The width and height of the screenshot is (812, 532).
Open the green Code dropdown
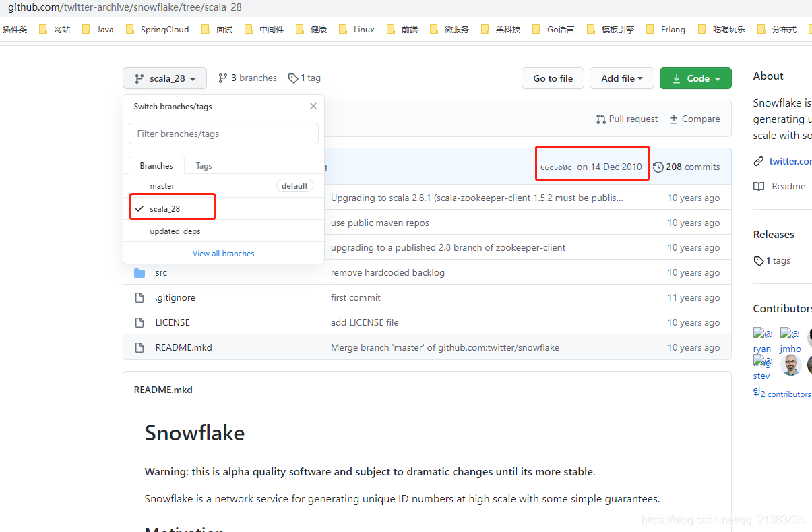695,78
